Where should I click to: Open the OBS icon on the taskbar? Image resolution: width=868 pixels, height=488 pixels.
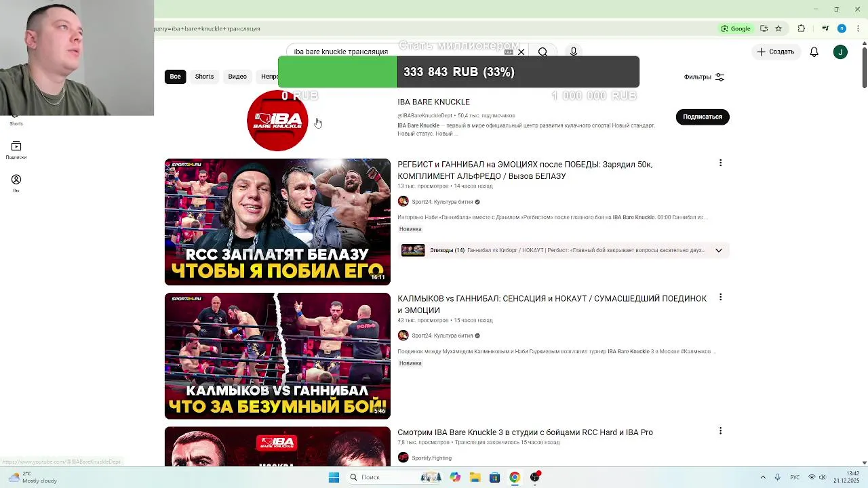(535, 477)
